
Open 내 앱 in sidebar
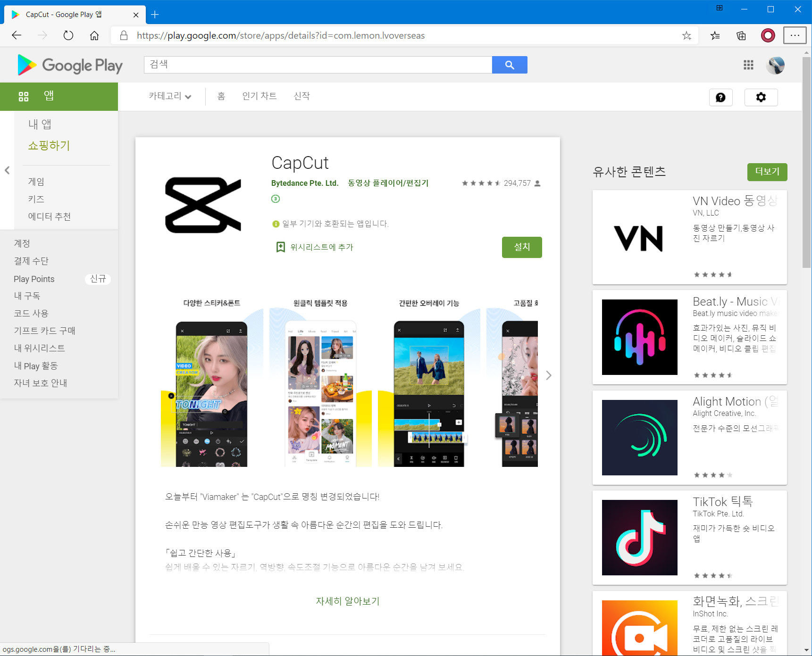(x=40, y=124)
